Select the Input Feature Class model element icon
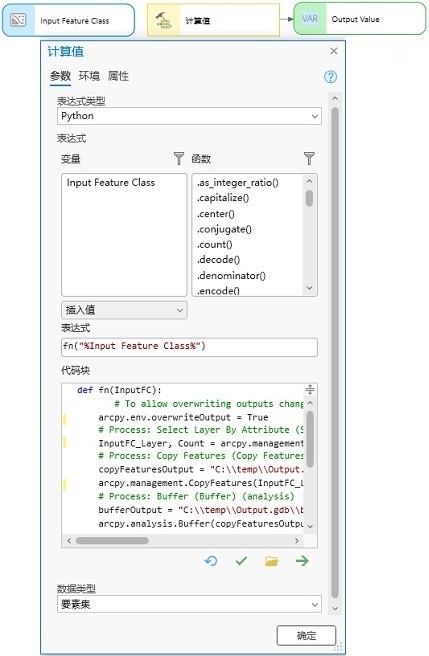Image resolution: width=429 pixels, height=656 pixels. click(x=18, y=20)
